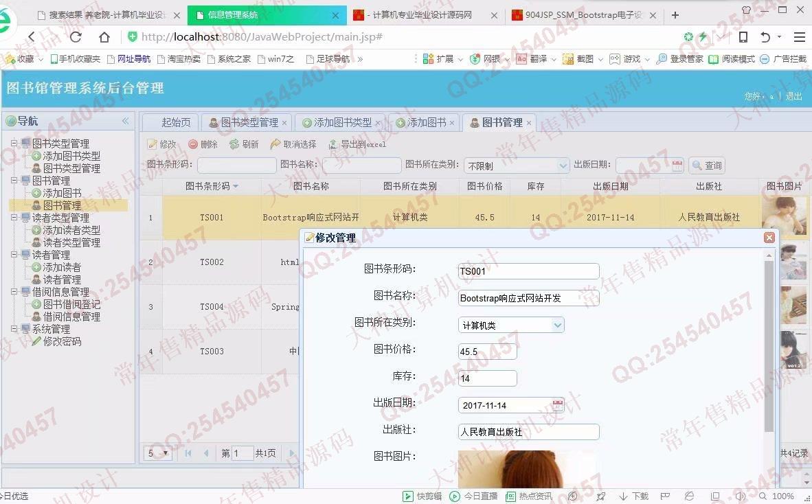Viewport: 812px width, 504px height.
Task: Click 取消选择 in the toolbar
Action: 293,144
